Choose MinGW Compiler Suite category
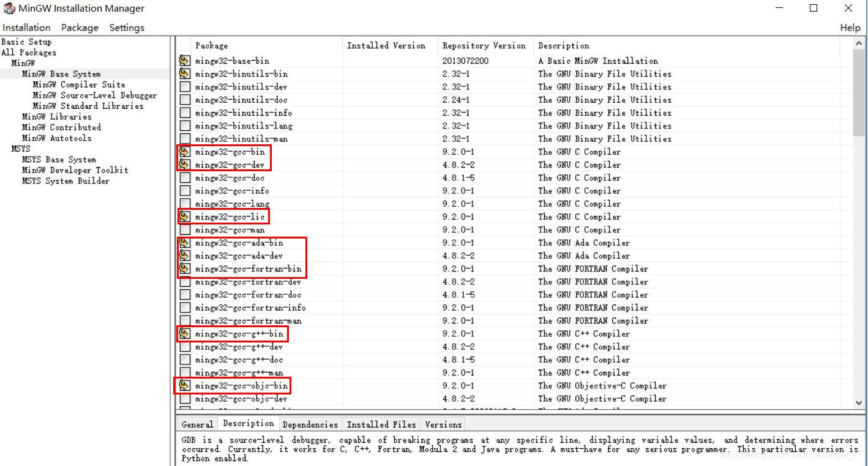This screenshot has height=466, width=868. pyautogui.click(x=79, y=84)
